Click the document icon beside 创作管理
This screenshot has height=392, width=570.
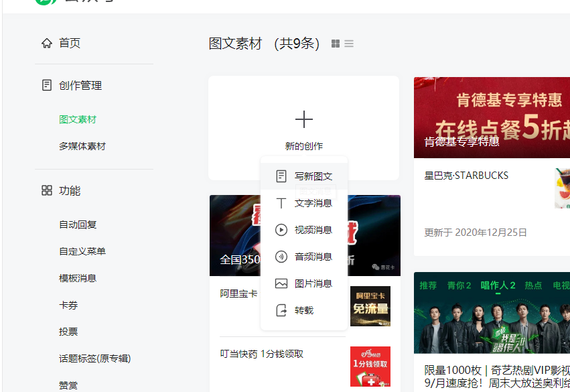point(46,85)
